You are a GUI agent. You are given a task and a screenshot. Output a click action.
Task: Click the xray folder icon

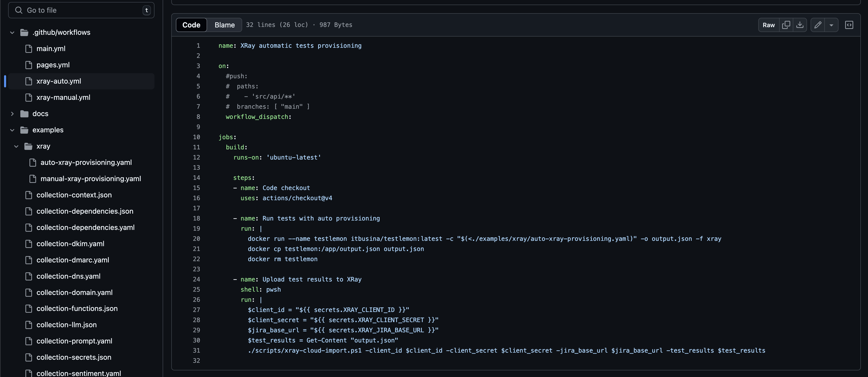click(28, 146)
